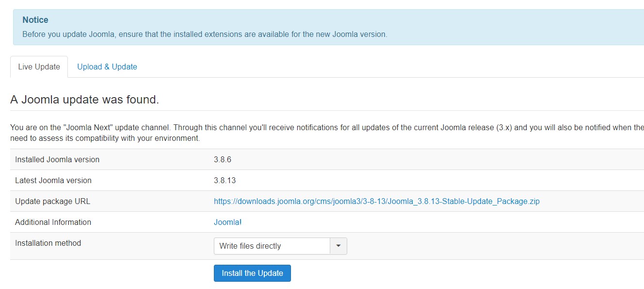Select the Additional Information row
The height and width of the screenshot is (289, 644).
53,222
